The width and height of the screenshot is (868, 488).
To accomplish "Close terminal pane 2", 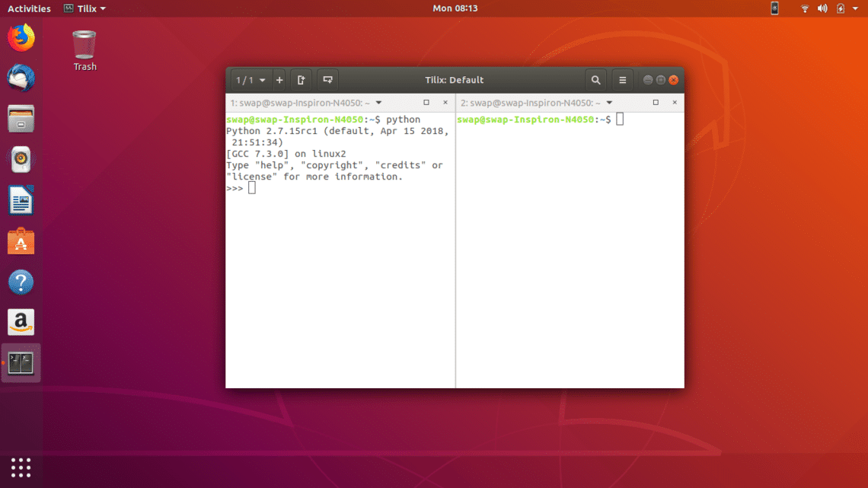I will pos(675,103).
